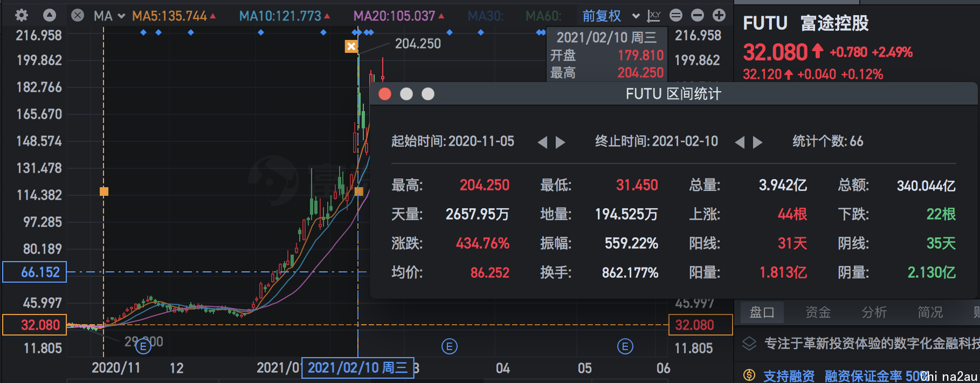
Task: Click the 阳量 value 1.813亿
Action: (783, 273)
